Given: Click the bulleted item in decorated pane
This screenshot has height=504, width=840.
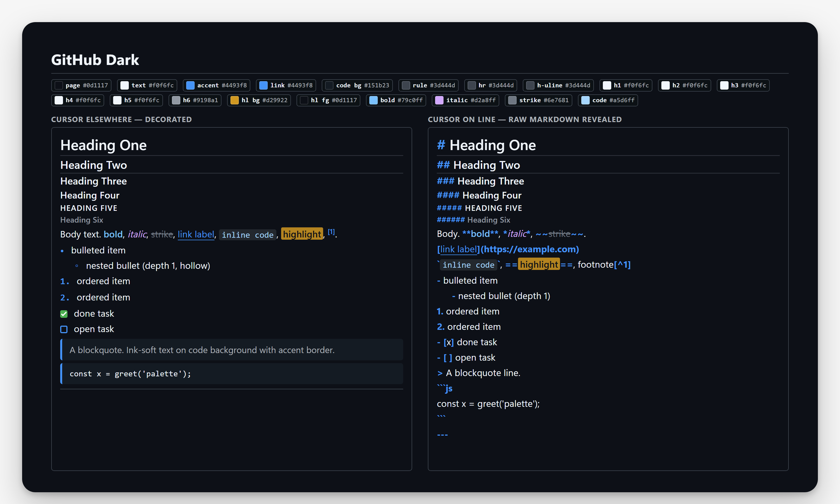Looking at the screenshot, I should pos(99,250).
